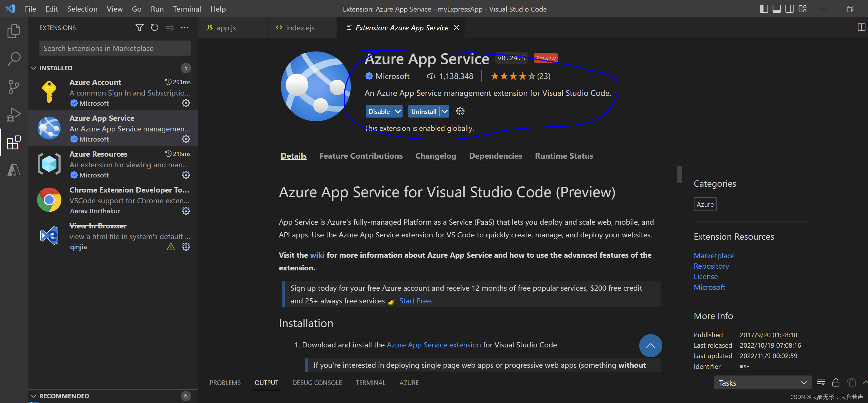
Task: Switch to the AZURE panel tab
Action: [409, 382]
